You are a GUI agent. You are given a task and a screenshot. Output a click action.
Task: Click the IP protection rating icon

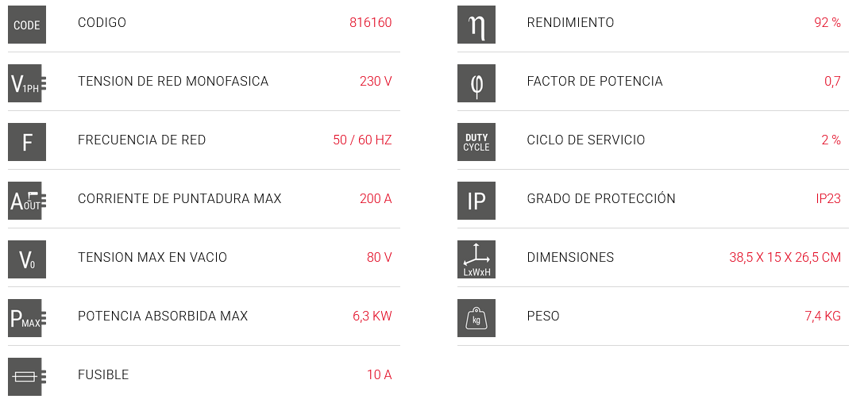[x=476, y=200]
